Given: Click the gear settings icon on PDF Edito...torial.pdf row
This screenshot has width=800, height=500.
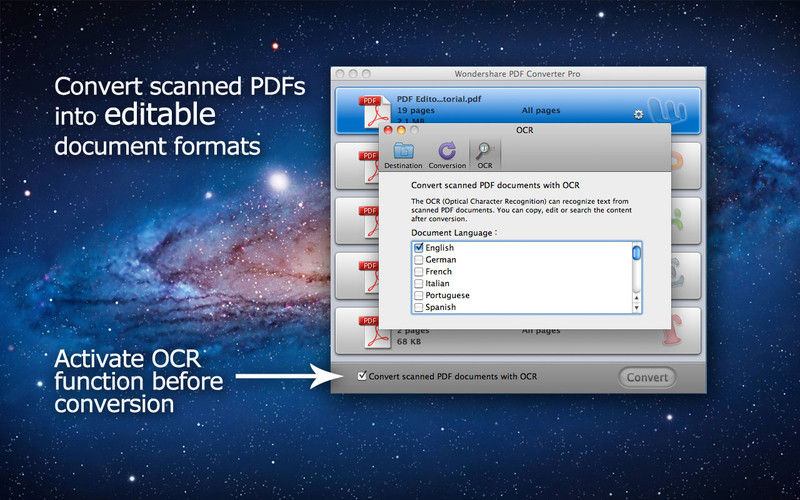Looking at the screenshot, I should click(x=638, y=115).
